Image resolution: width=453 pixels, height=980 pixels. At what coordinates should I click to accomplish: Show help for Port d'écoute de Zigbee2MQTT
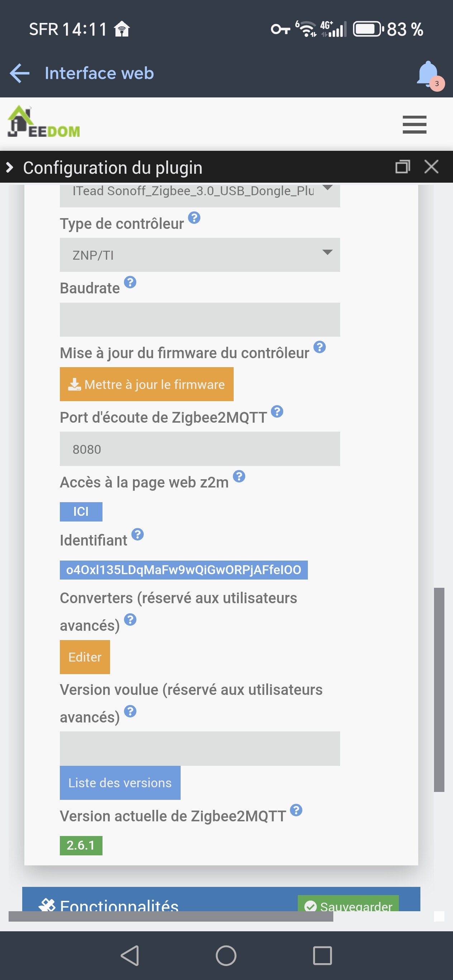(x=277, y=412)
